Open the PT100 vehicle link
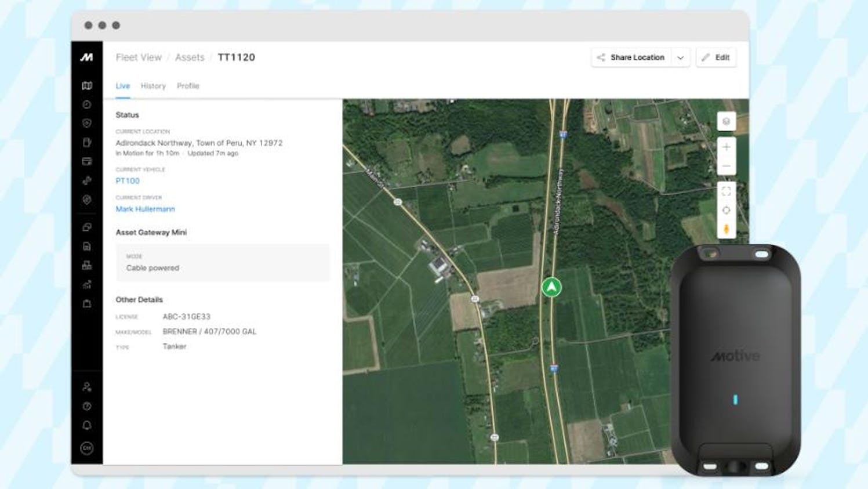The width and height of the screenshot is (868, 489). coord(128,181)
